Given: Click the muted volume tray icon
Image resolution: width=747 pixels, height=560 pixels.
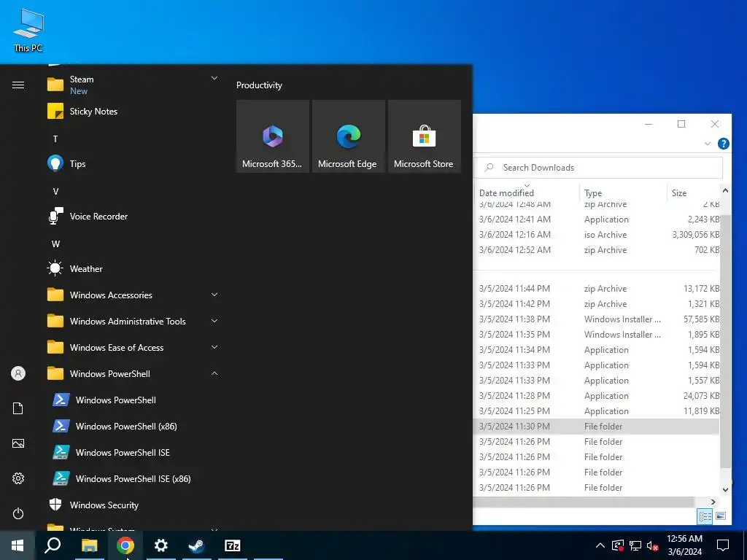Looking at the screenshot, I should click(653, 545).
